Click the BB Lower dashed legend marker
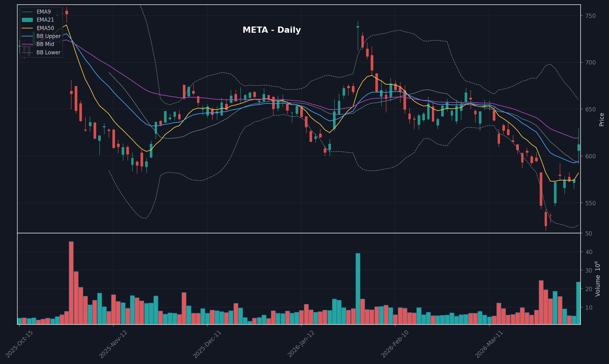 click(27, 52)
